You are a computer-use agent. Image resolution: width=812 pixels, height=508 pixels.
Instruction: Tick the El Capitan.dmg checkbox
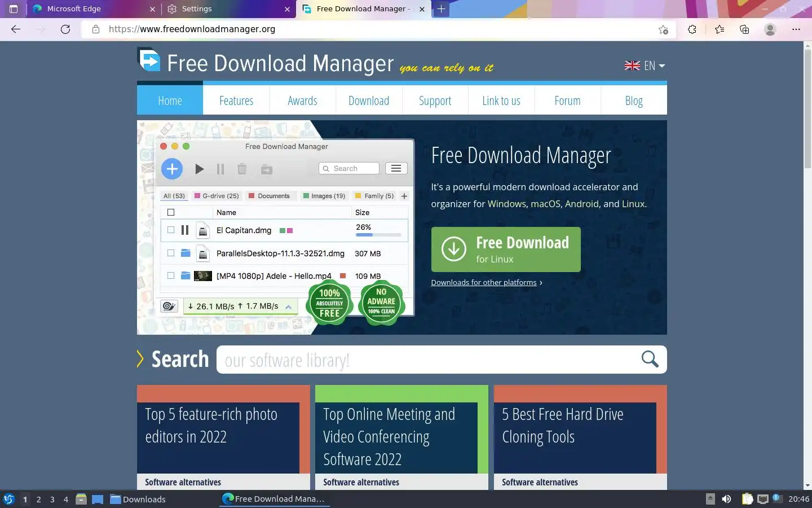coord(171,230)
